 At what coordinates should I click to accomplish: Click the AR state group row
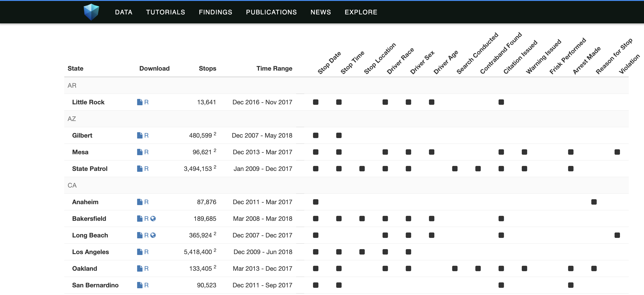click(x=346, y=85)
